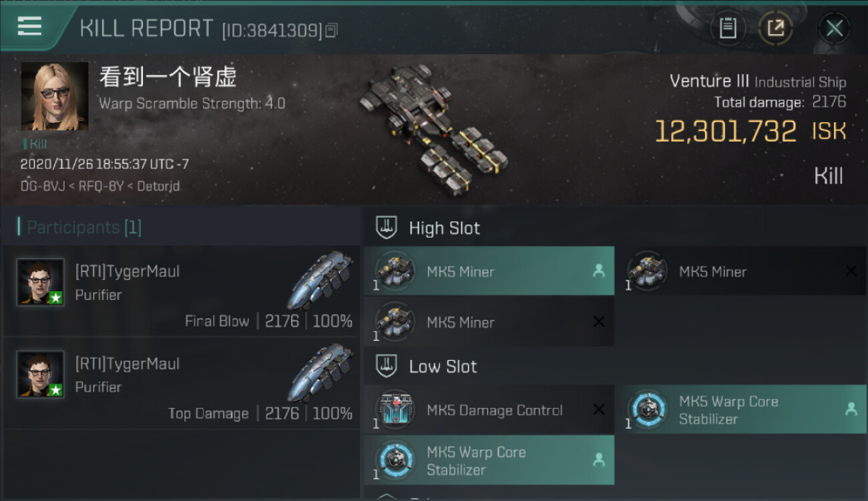
Task: Select the Top Damage Purifier ship icon
Action: pyautogui.click(x=320, y=371)
